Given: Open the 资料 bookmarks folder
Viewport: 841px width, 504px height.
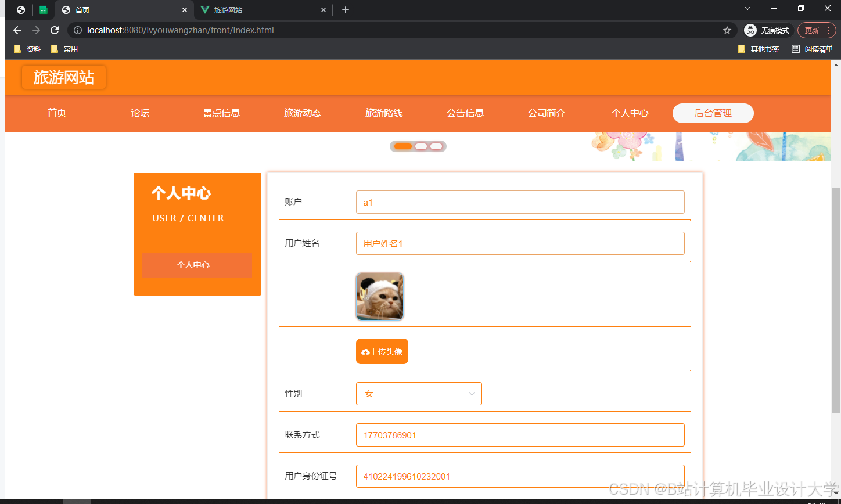Looking at the screenshot, I should tap(27, 49).
